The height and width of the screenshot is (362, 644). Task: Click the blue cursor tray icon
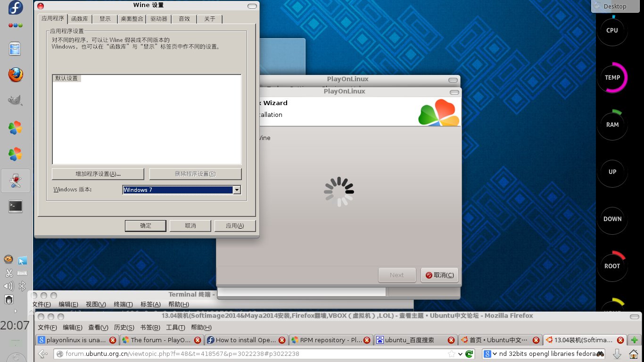coord(22,260)
